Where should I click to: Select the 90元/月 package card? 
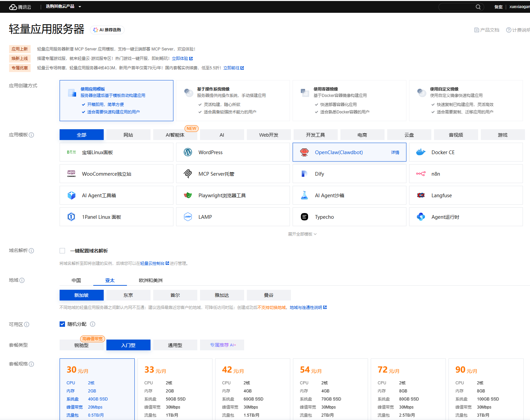[486, 389]
